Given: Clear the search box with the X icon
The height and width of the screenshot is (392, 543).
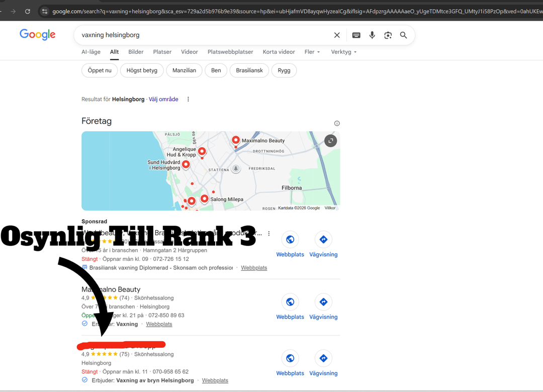Looking at the screenshot, I should tap(336, 35).
